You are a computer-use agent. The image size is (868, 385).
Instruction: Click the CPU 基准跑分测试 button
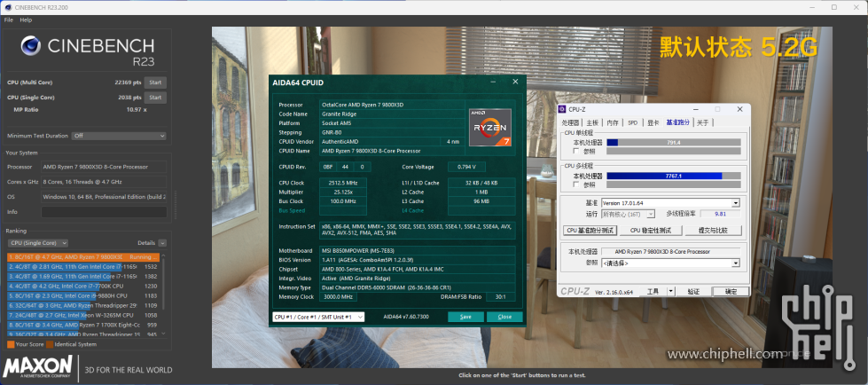[x=590, y=231]
